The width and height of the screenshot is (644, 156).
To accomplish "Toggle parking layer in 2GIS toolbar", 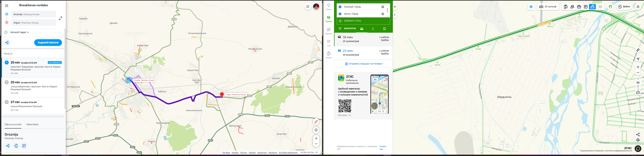I will (x=586, y=7).
